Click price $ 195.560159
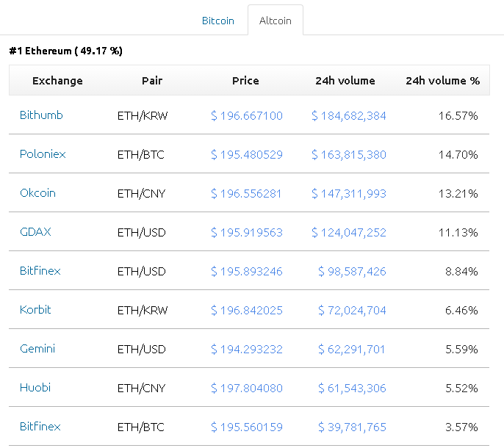The height and width of the screenshot is (448, 504). point(247,427)
